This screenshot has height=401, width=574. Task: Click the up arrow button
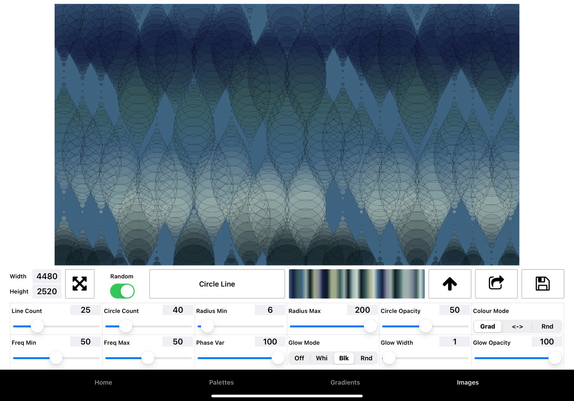click(x=450, y=284)
